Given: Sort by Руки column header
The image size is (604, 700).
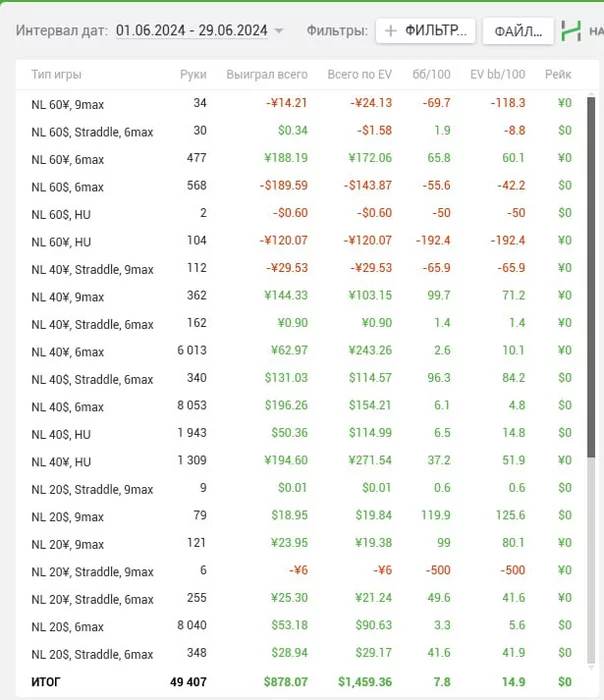Looking at the screenshot, I should point(193,74).
